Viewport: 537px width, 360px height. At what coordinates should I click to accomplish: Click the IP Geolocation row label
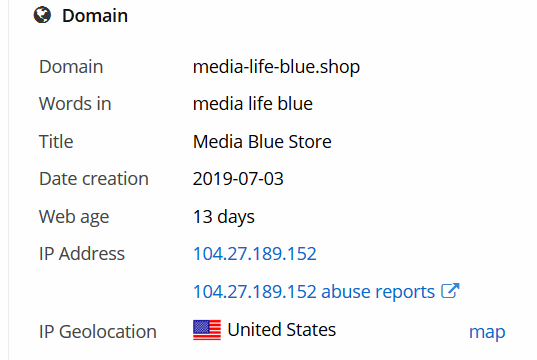[x=98, y=332]
